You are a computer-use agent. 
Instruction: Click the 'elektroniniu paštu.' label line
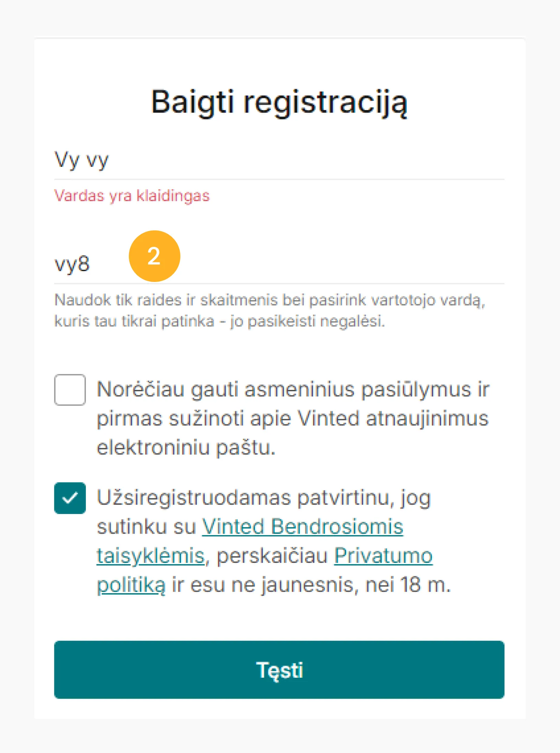(x=186, y=448)
